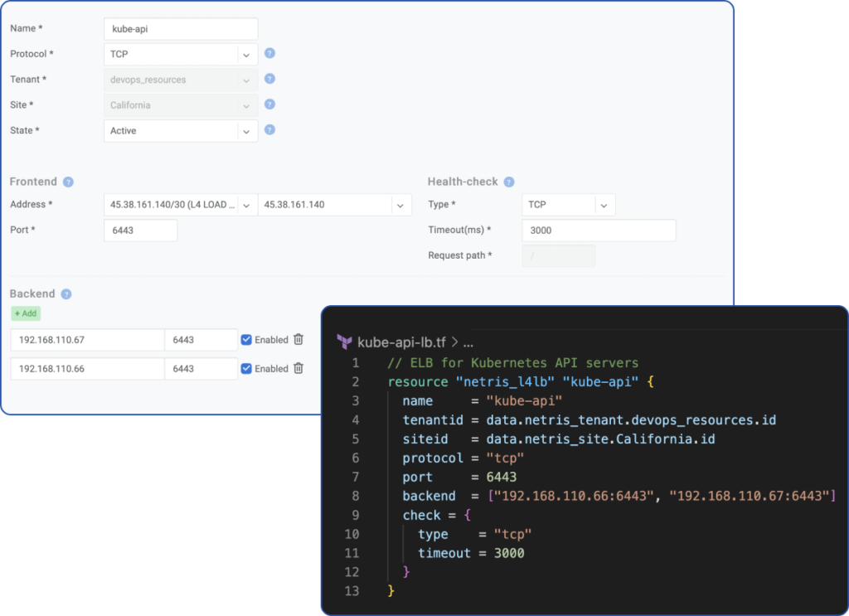Click tenantid line in code editor
Screen dimensions: 849x616
[589, 420]
